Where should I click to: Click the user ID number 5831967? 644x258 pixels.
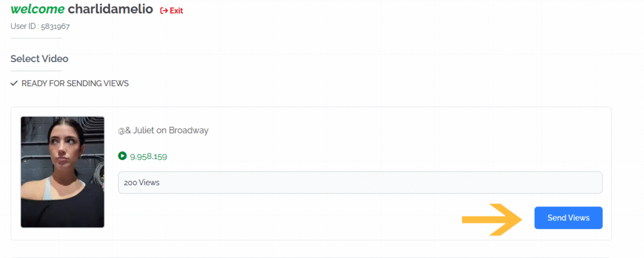(55, 27)
